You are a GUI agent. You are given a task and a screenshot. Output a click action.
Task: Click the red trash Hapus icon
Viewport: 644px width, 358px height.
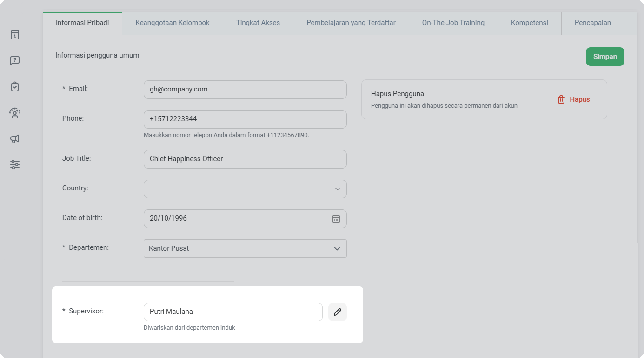(x=561, y=99)
